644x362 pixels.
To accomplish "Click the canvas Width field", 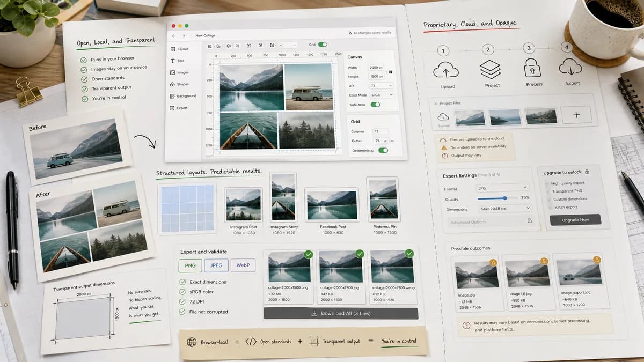I will pyautogui.click(x=377, y=68).
